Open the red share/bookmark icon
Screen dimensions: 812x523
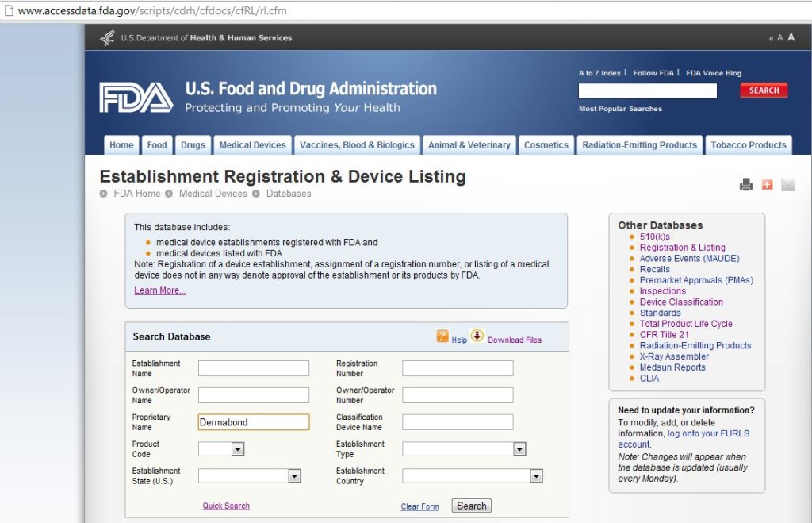coord(767,183)
